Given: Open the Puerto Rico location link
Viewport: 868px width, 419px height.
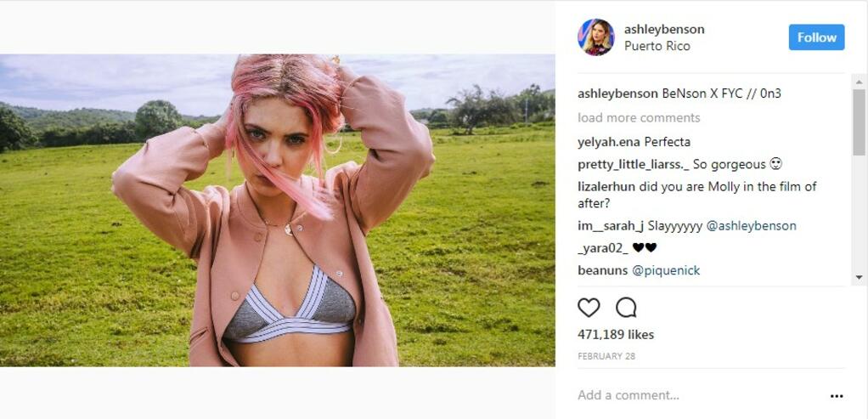Looking at the screenshot, I should pos(657,46).
